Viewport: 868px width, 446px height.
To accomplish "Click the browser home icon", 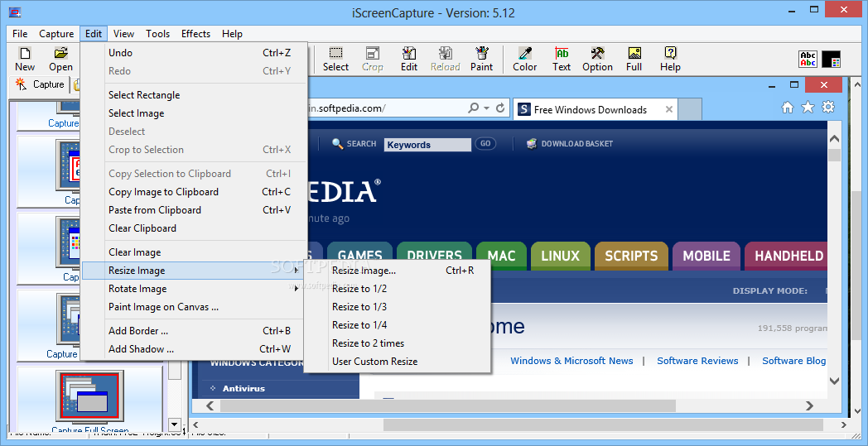I will [787, 108].
